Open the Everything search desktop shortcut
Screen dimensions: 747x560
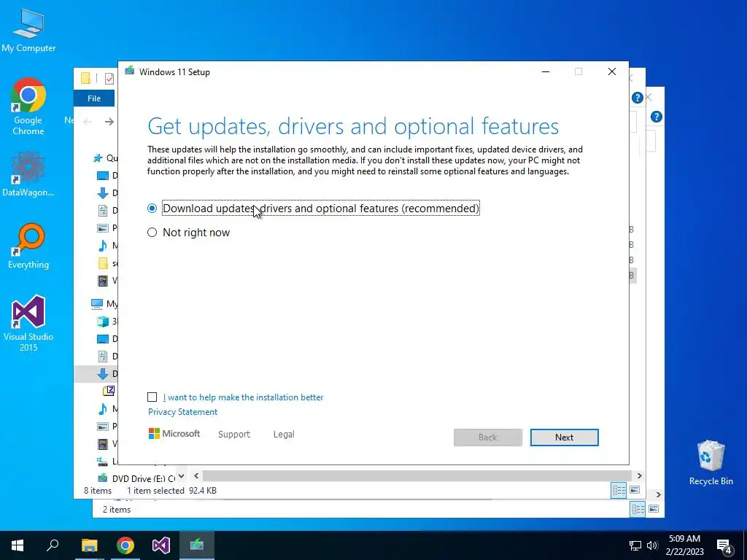tap(28, 246)
